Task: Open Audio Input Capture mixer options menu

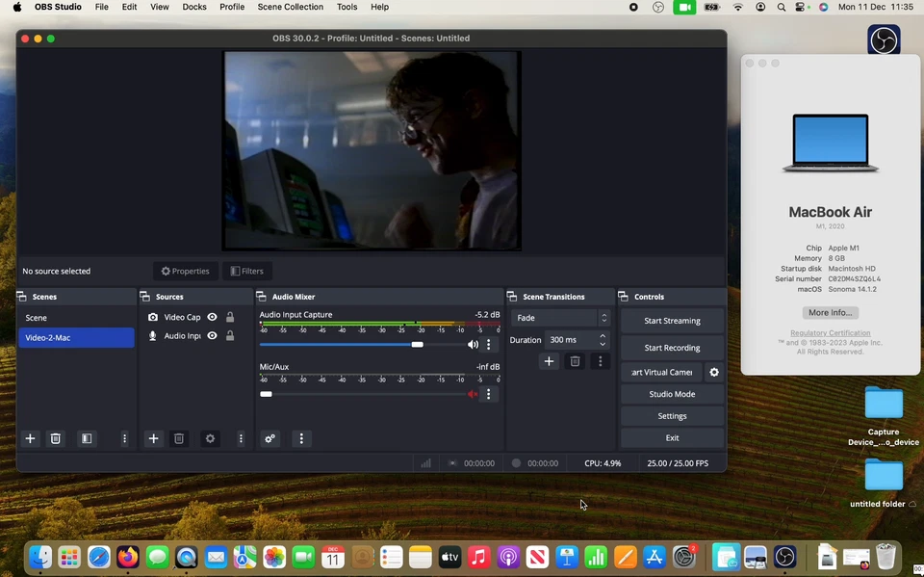Action: (x=489, y=344)
